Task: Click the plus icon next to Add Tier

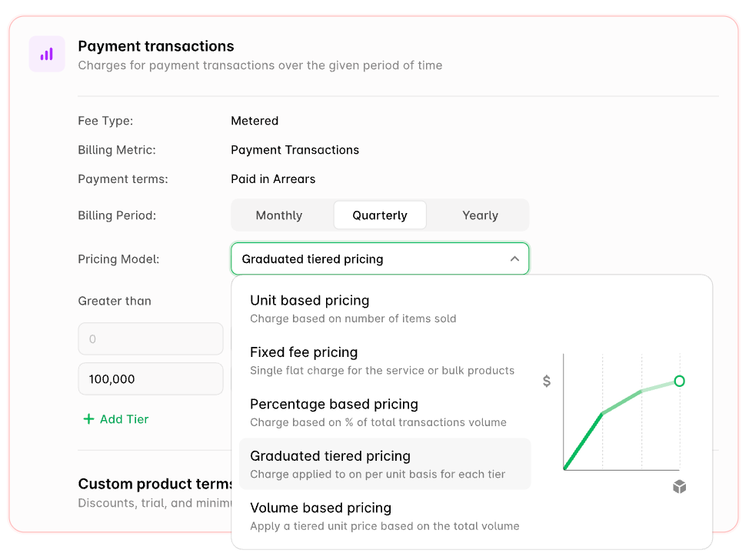Action: point(87,419)
